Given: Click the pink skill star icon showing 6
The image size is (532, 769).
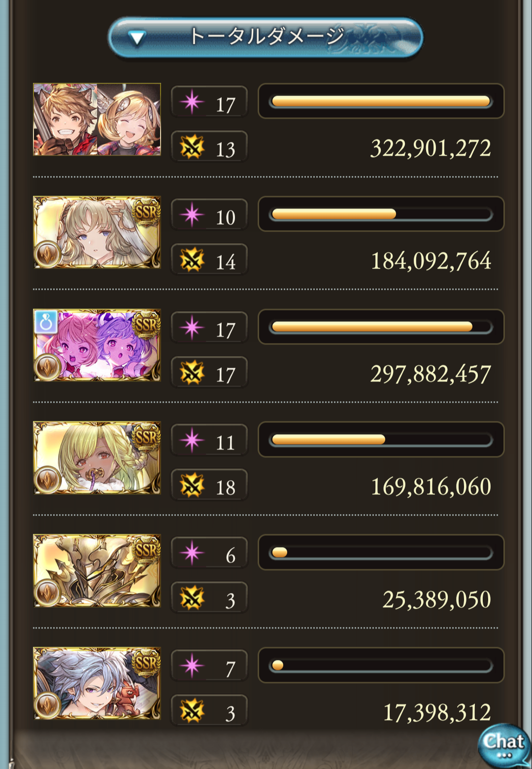Looking at the screenshot, I should click(x=192, y=553).
